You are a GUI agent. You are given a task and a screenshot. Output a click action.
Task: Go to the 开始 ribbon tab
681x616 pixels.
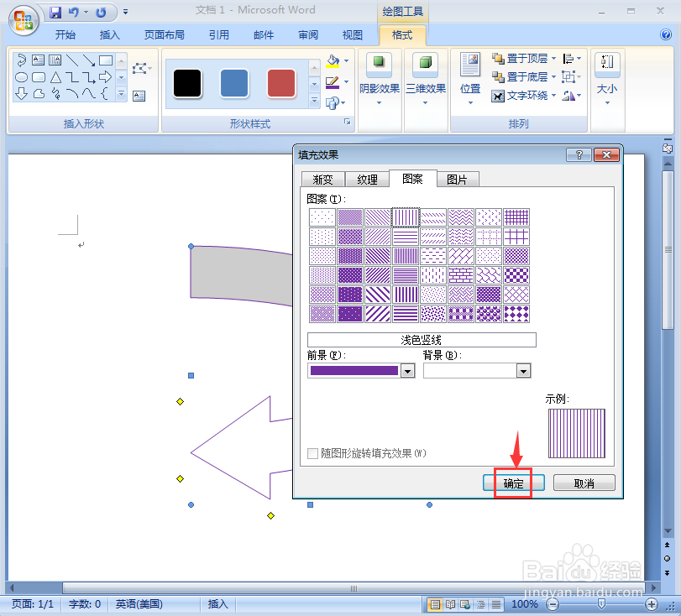pos(65,34)
